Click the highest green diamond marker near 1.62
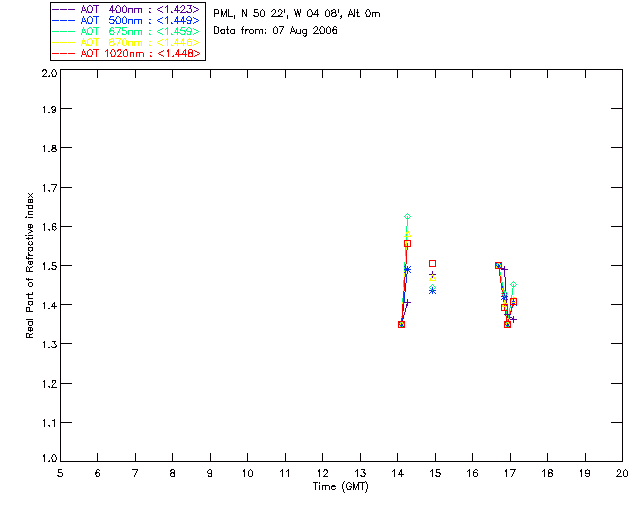This screenshot has height=512, width=640. point(407,217)
